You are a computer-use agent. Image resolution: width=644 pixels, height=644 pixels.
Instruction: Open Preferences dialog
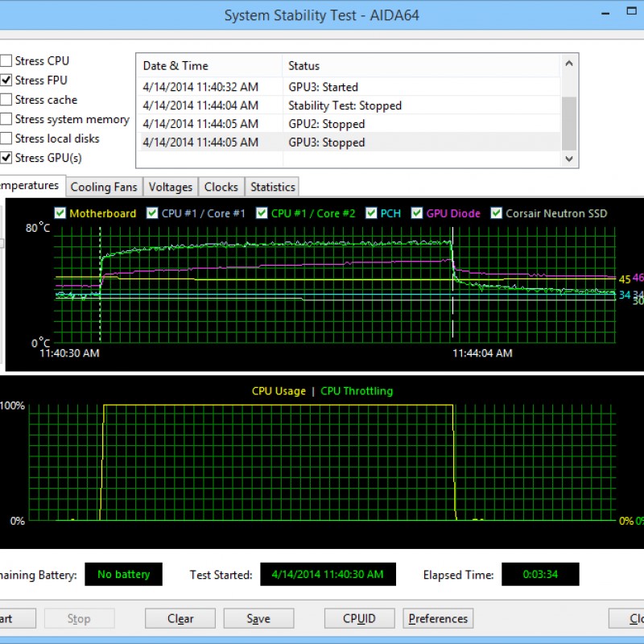(438, 618)
